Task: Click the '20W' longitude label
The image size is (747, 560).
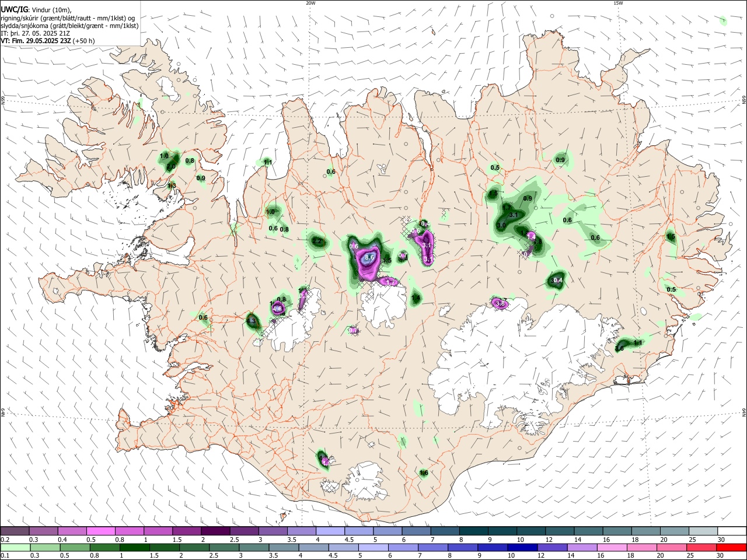Action: pos(310,3)
